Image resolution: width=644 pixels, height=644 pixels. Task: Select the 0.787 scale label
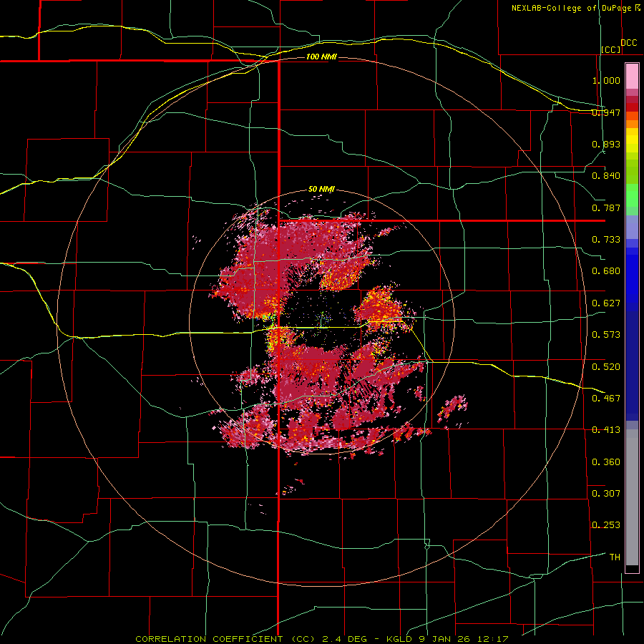pos(606,208)
